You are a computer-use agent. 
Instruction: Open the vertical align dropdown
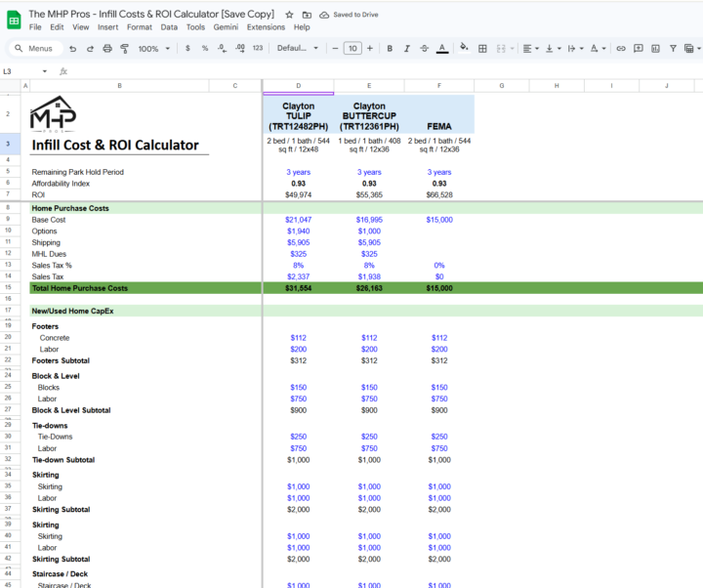[x=553, y=49]
